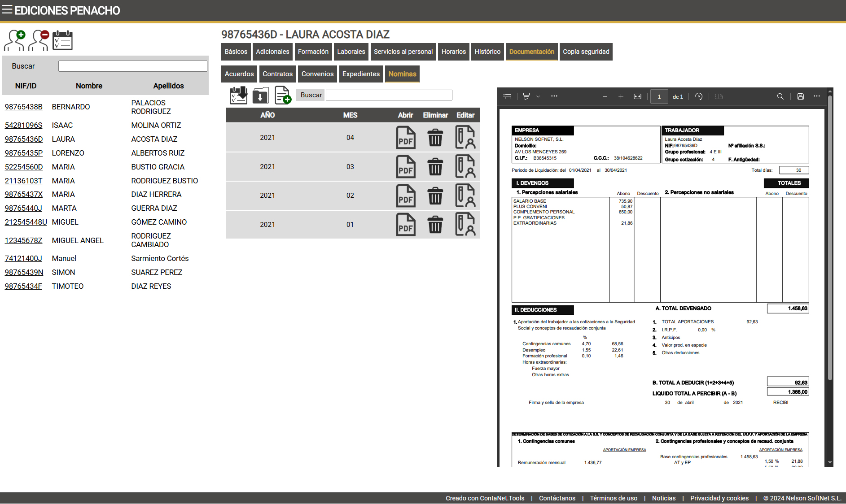Delete the payroll for month 04
Screen dimensions: 846x504
[x=435, y=138]
